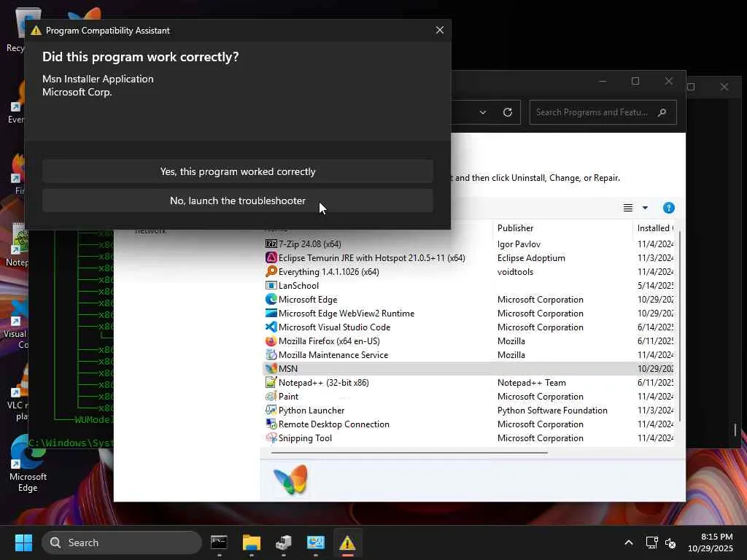This screenshot has height=560, width=747.
Task: Click the 'Microsoft Visual Studio Code' name text
Action: pyautogui.click(x=334, y=327)
